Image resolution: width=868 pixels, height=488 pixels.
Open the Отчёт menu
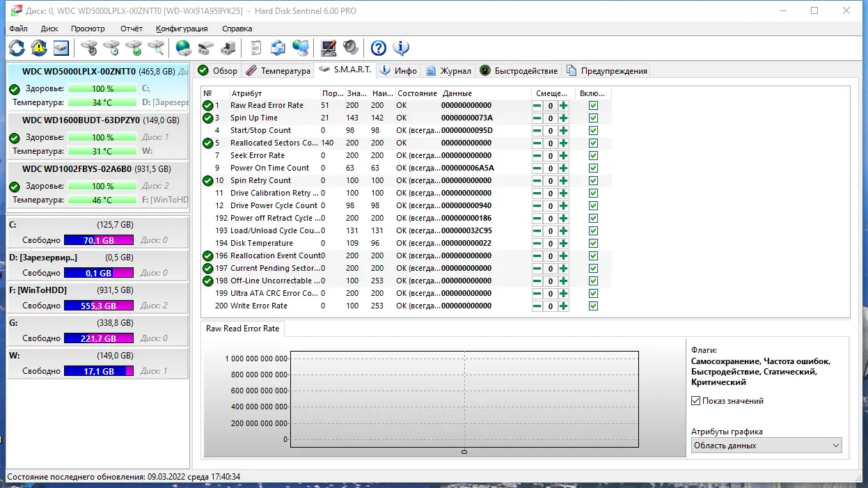pyautogui.click(x=131, y=29)
